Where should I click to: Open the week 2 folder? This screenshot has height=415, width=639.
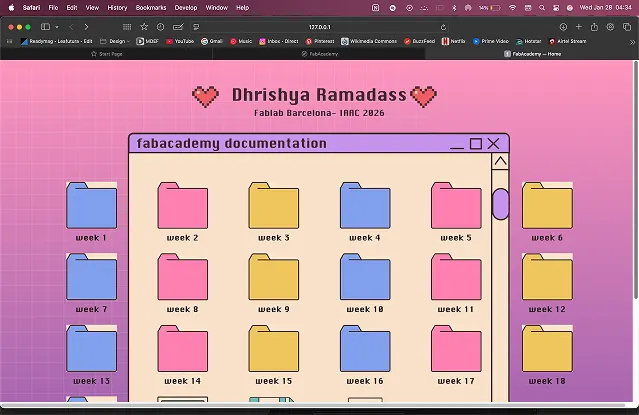pyautogui.click(x=183, y=205)
